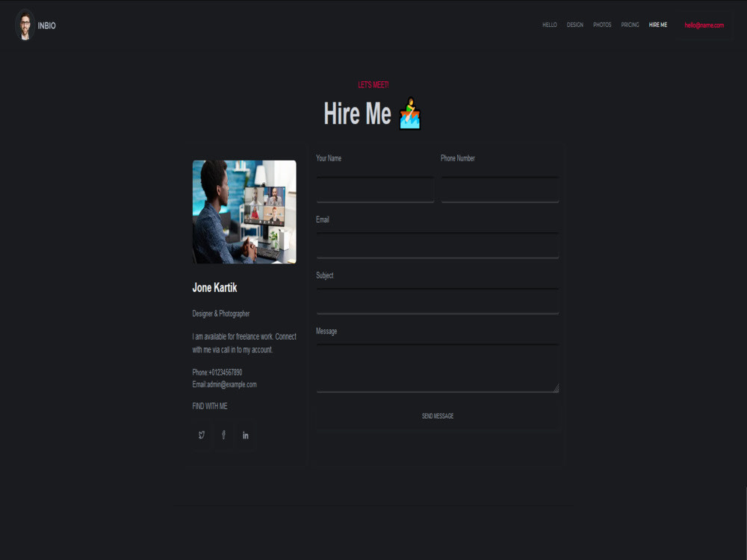Screen dimensions: 747x560
Task: Submit with the SEND MESSAGE button
Action: click(x=437, y=416)
